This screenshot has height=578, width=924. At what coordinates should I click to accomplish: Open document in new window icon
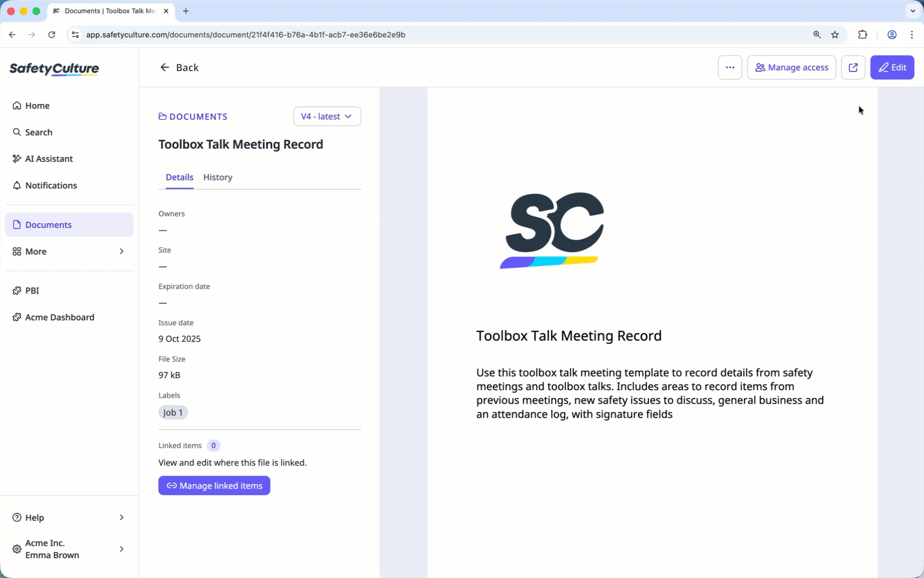pyautogui.click(x=853, y=67)
